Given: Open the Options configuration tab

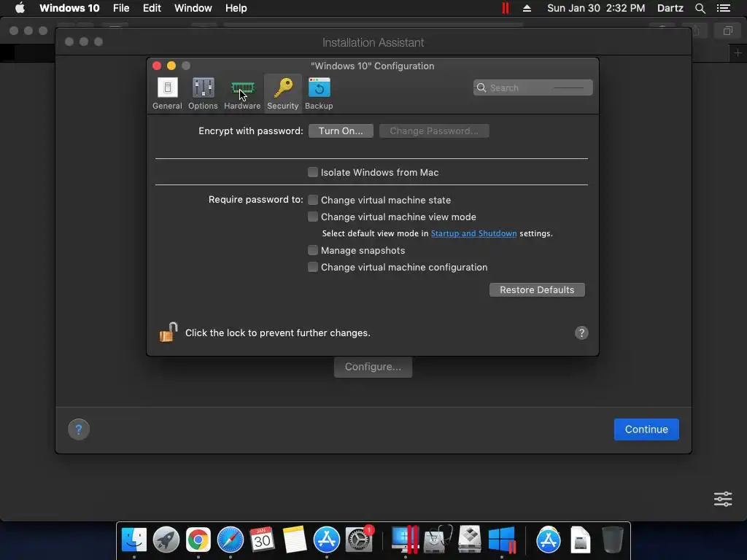Looking at the screenshot, I should tap(203, 93).
